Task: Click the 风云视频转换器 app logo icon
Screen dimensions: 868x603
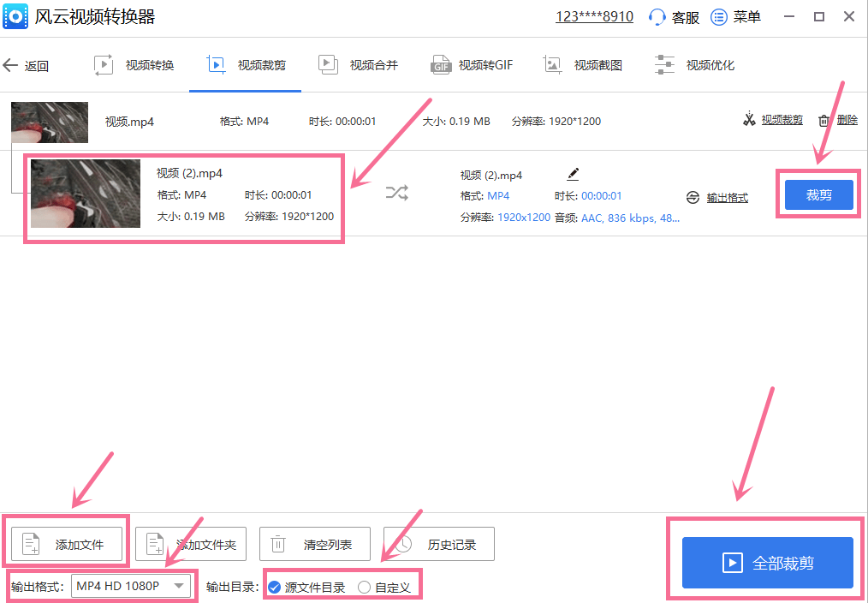Action: [15, 16]
